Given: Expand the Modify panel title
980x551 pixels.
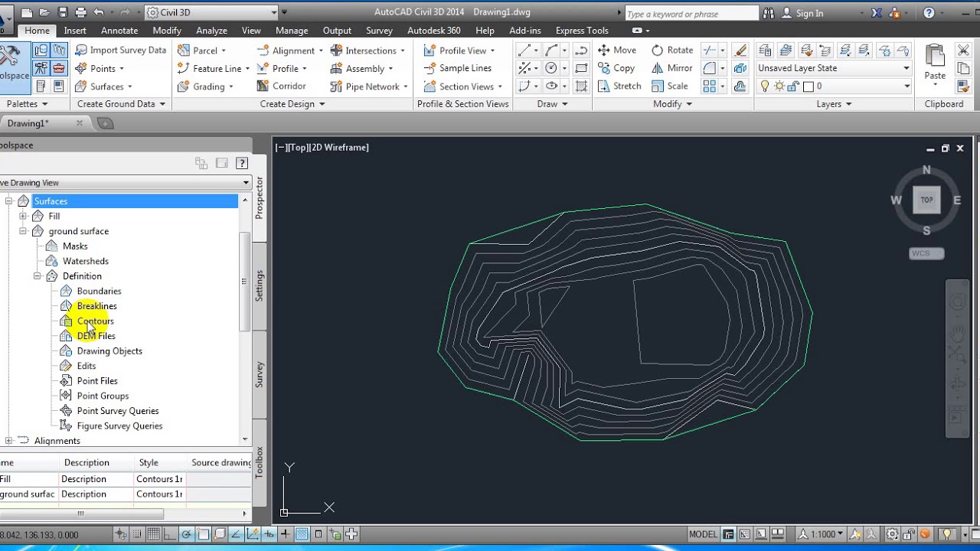Looking at the screenshot, I should 672,104.
